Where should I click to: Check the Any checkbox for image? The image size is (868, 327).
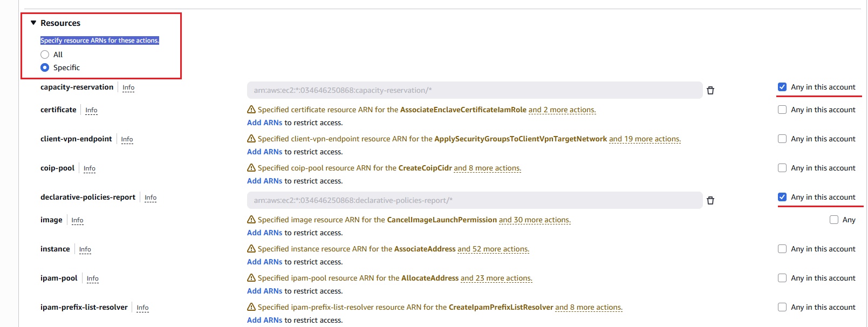(833, 220)
